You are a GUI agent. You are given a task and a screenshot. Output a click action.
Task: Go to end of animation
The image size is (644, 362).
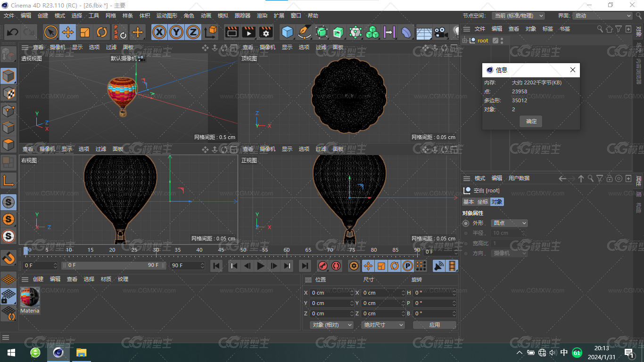click(305, 266)
